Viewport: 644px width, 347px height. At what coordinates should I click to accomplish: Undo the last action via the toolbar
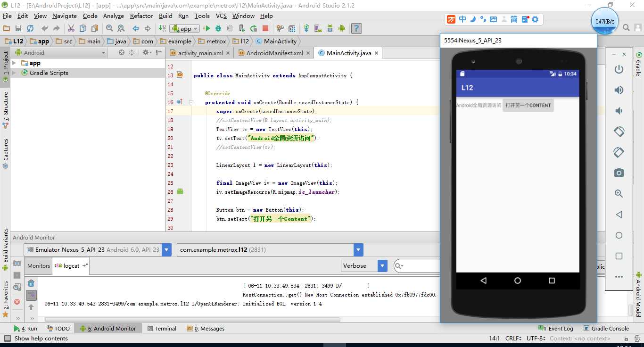[x=45, y=28]
